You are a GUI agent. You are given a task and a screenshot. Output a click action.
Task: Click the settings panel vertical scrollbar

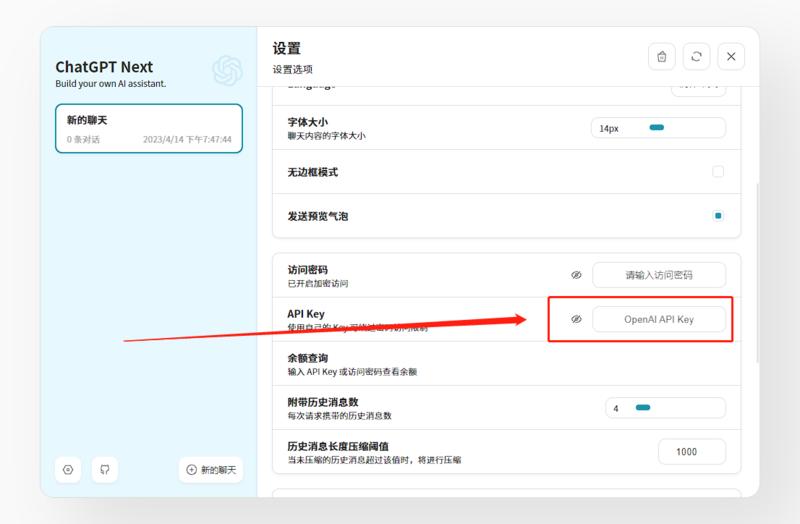756,270
